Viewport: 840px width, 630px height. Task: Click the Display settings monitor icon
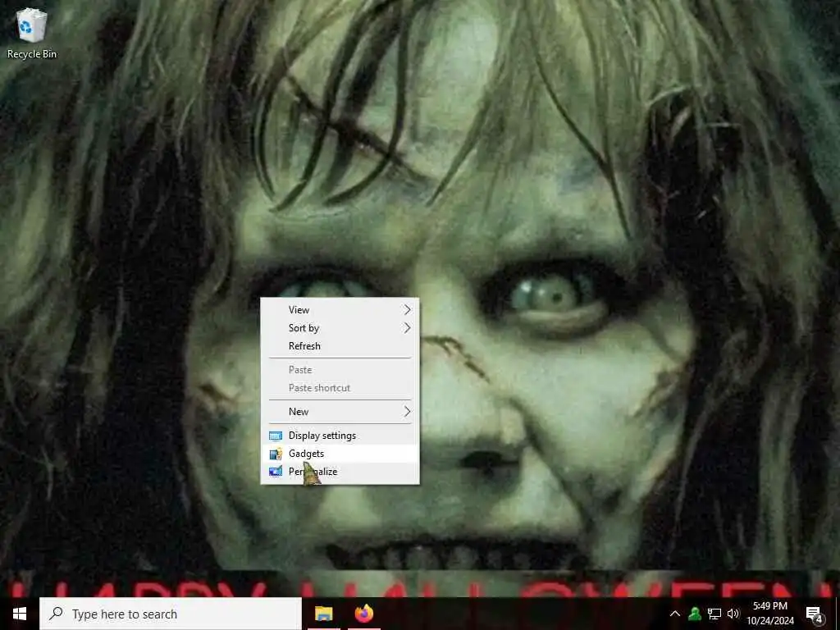pyautogui.click(x=276, y=436)
